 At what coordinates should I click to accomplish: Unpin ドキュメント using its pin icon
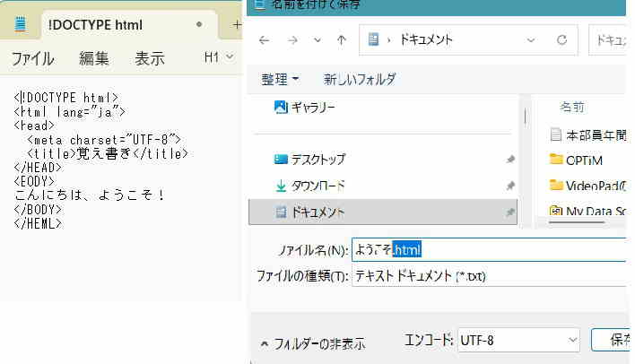click(510, 212)
